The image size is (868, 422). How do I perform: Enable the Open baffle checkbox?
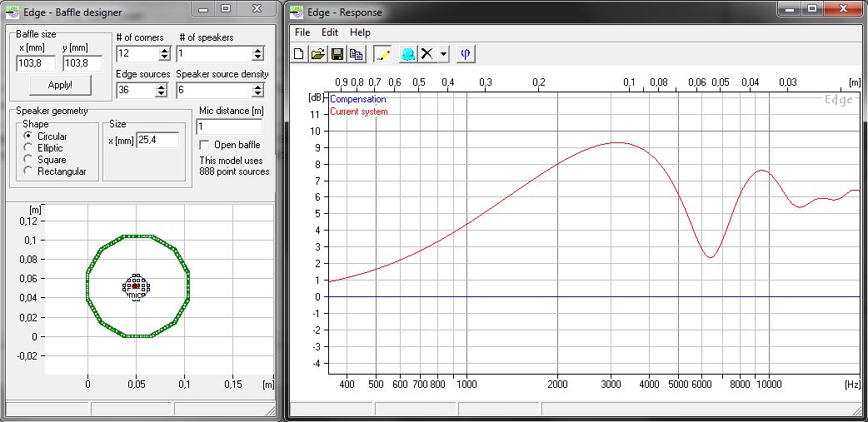[x=205, y=145]
